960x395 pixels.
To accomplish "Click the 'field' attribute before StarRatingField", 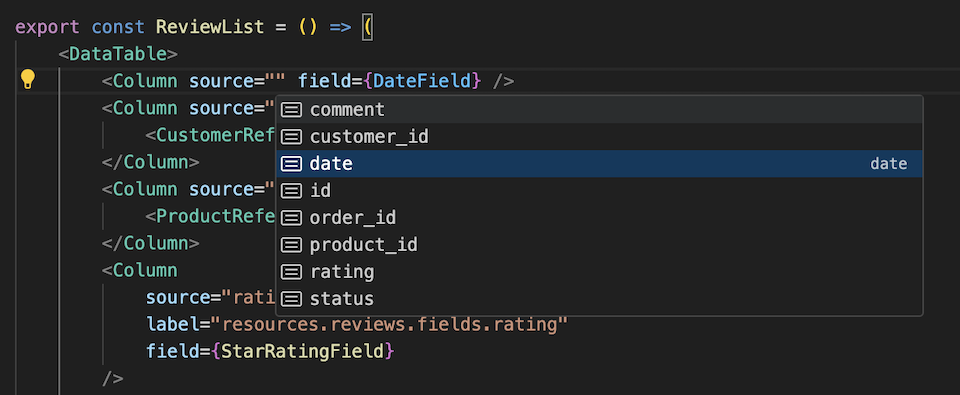I will click(x=173, y=351).
